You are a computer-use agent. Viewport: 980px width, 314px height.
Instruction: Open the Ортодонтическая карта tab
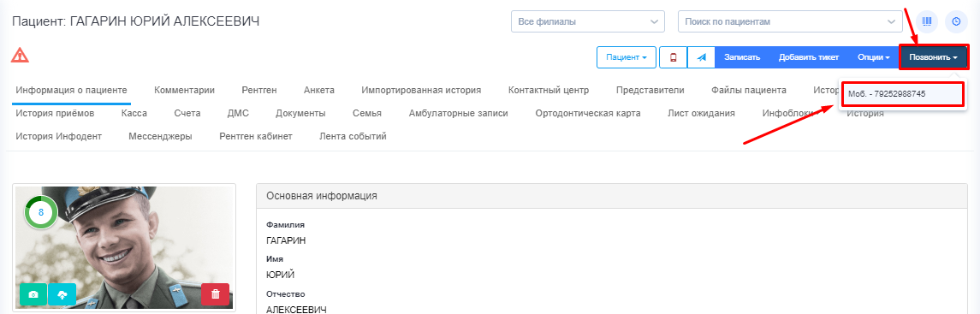[x=587, y=113]
